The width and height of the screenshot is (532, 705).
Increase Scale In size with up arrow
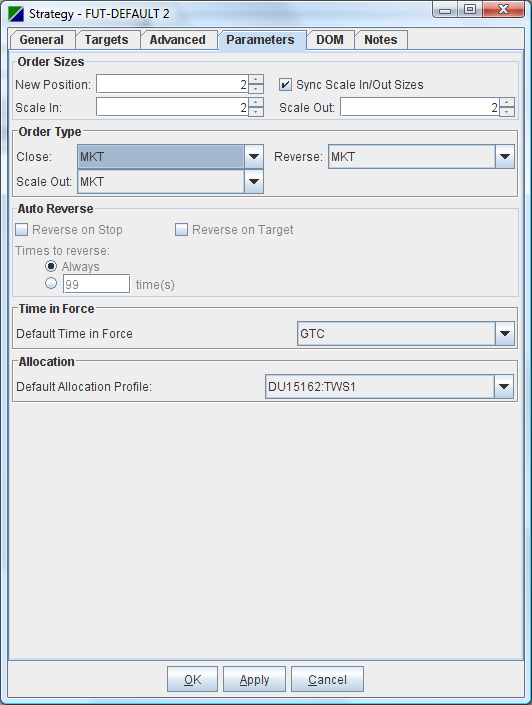pos(256,103)
